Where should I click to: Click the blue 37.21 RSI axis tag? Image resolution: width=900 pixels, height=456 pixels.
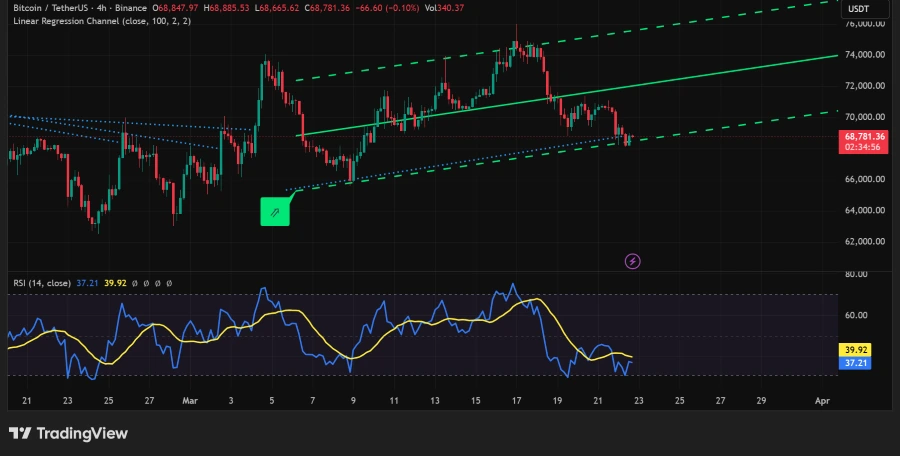click(855, 363)
